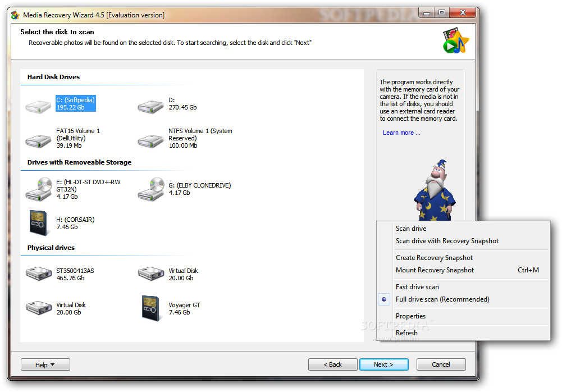562x392 pixels.
Task: Click the 'NTFS Volume 1 (System Reserved)' label
Action: tap(200, 134)
